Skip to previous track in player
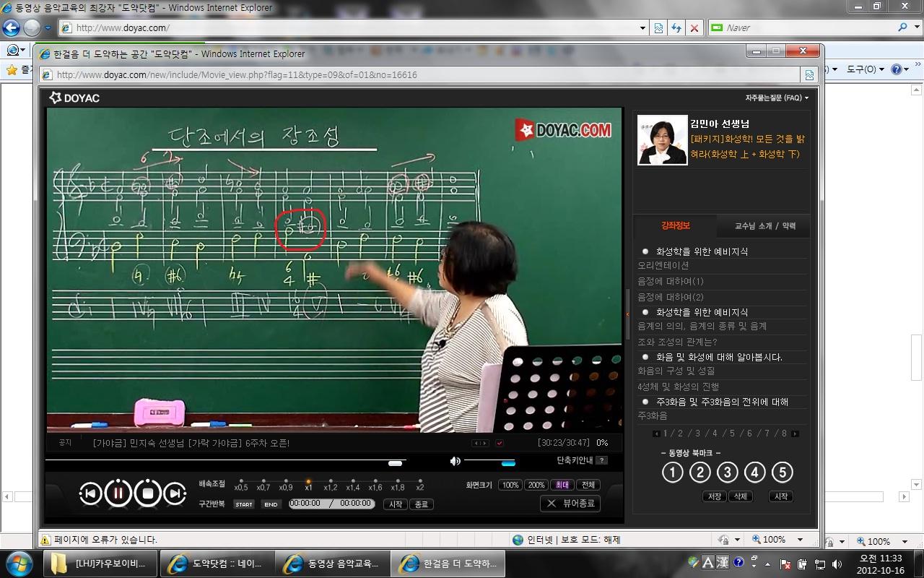This screenshot has width=924, height=578. pos(90,493)
